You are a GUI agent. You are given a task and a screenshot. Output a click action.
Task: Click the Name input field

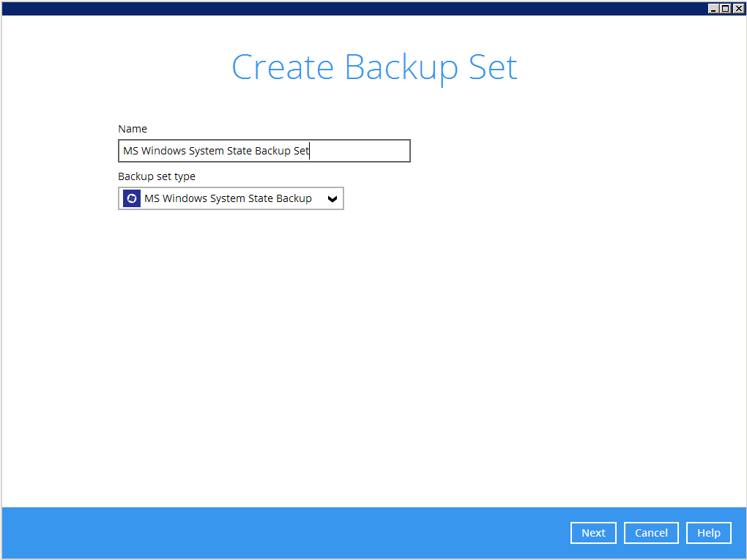264,151
